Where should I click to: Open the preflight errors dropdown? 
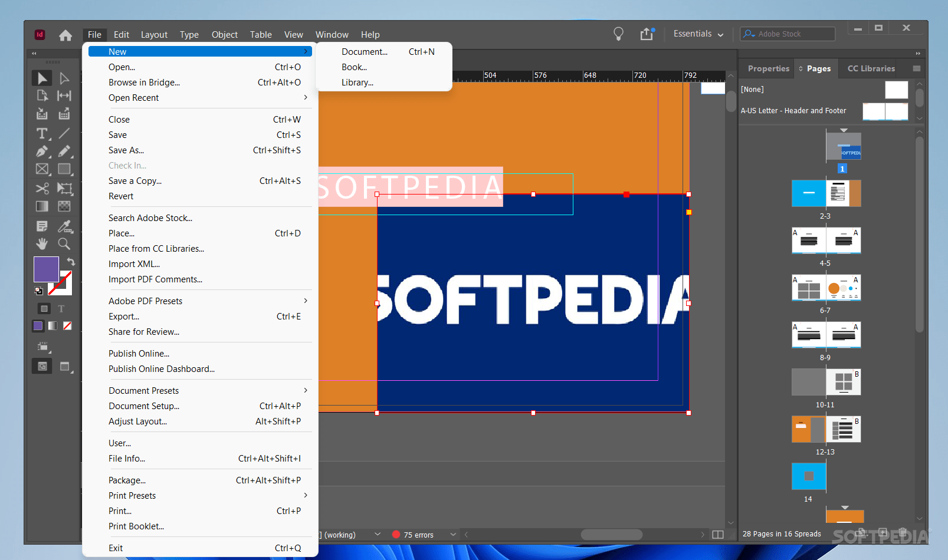pos(453,535)
